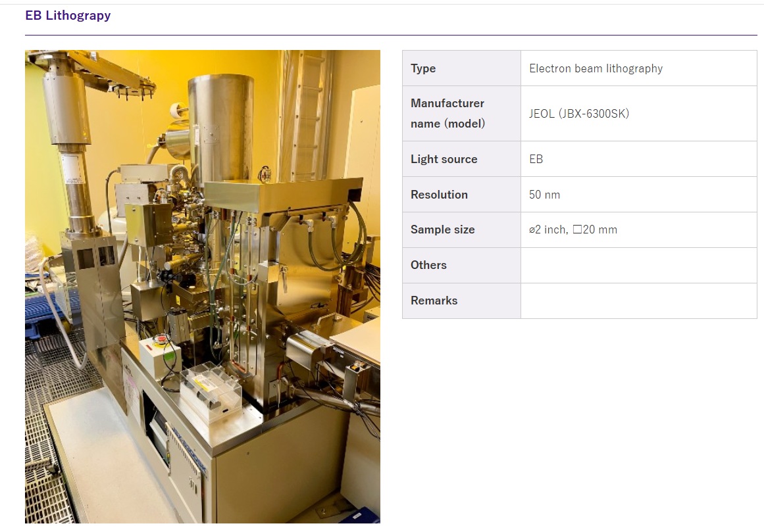Click the 'Sample size' label
The width and height of the screenshot is (764, 532).
pyautogui.click(x=442, y=230)
